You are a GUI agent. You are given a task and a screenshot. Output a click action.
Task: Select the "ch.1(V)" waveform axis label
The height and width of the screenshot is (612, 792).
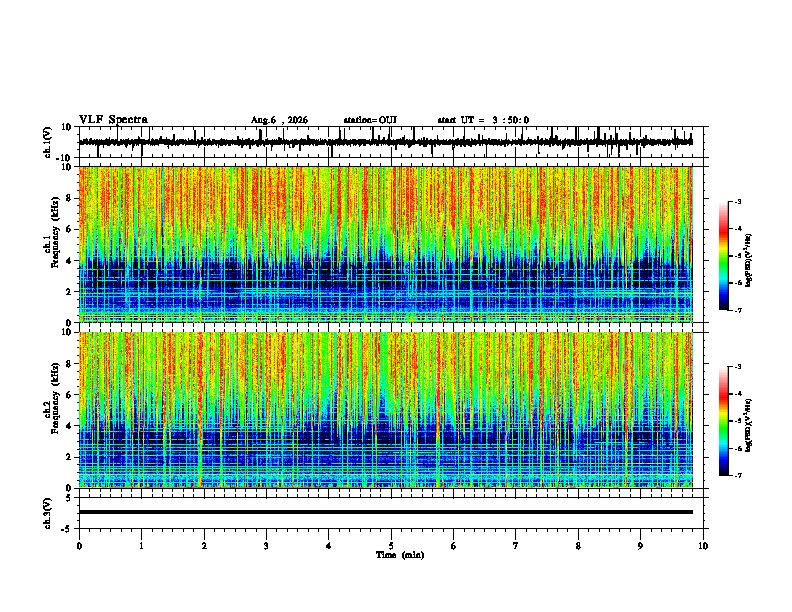pos(48,142)
